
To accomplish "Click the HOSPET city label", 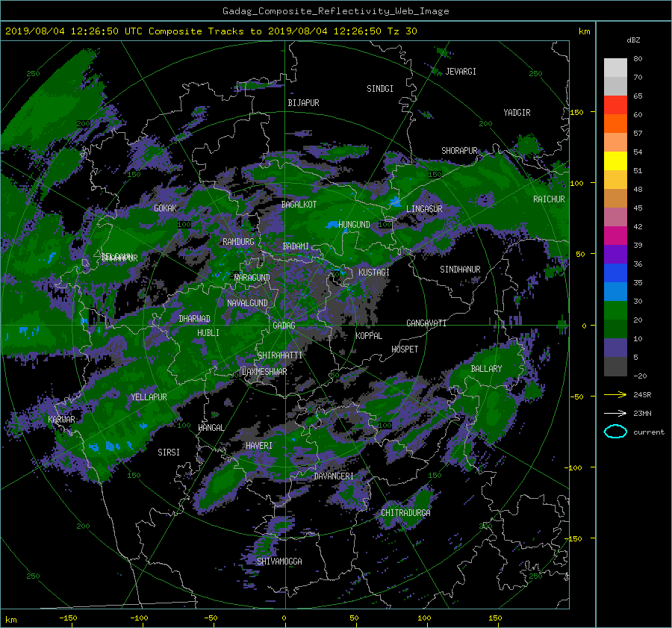I will pos(405,349).
